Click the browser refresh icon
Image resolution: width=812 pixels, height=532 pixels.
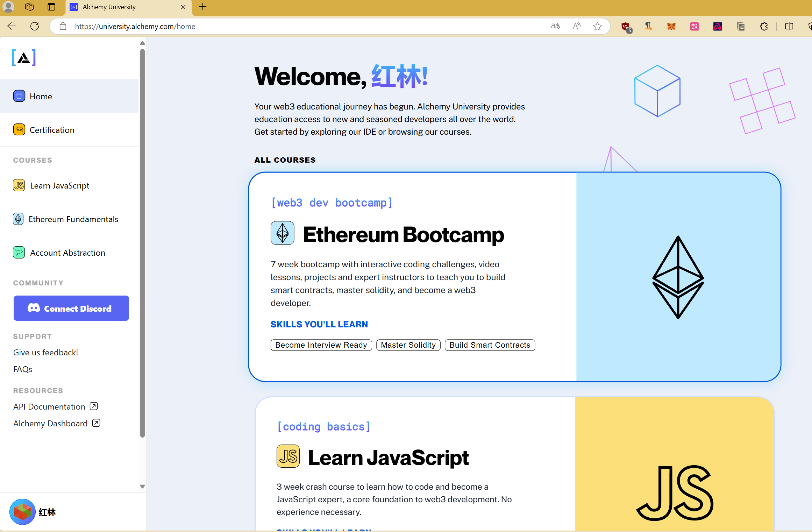coord(35,26)
